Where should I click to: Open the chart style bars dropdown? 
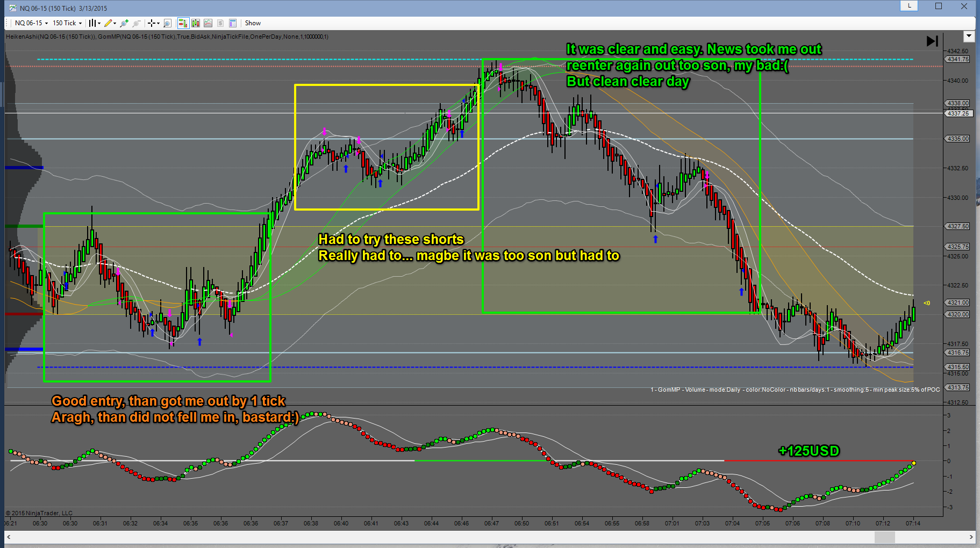point(95,23)
